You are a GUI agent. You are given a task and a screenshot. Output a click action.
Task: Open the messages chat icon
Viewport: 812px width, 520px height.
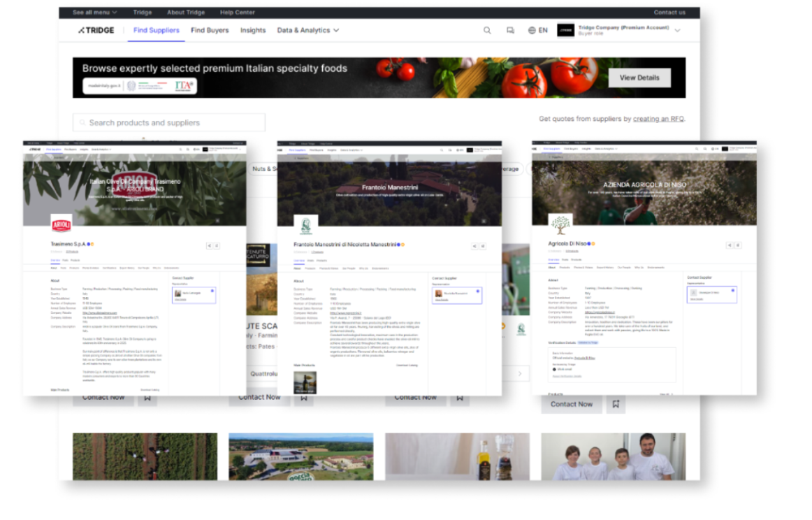coord(510,31)
